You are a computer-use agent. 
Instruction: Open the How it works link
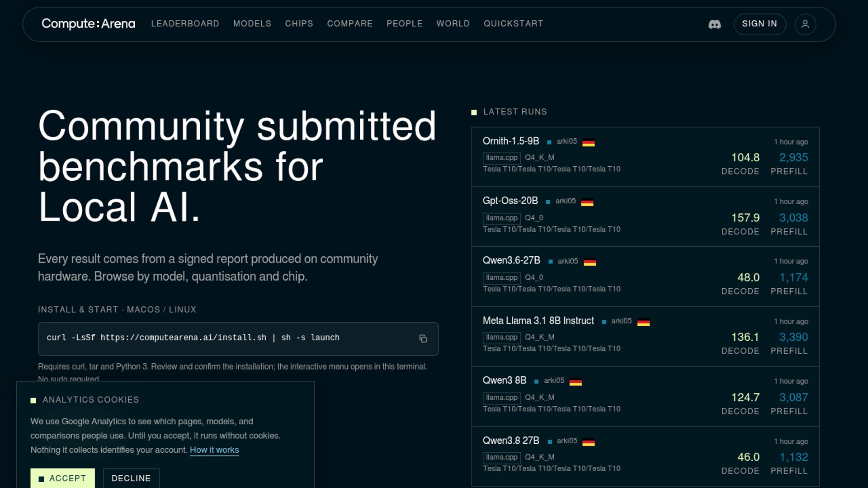pos(214,450)
